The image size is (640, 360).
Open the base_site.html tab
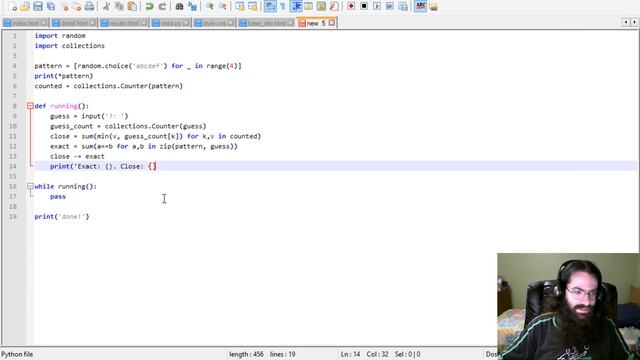click(267, 23)
